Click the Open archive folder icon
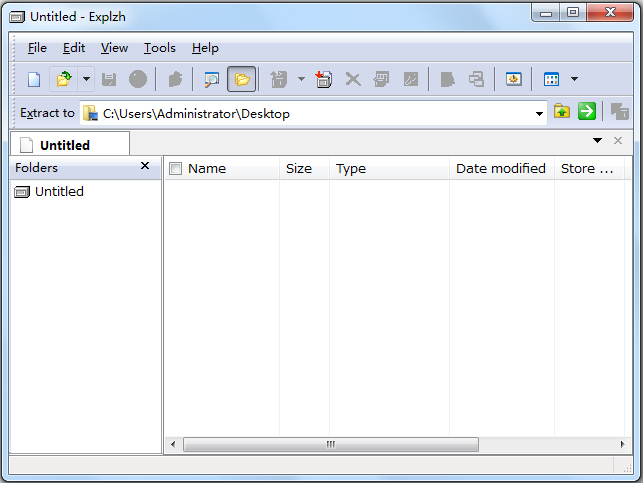The height and width of the screenshot is (483, 643). click(x=64, y=79)
